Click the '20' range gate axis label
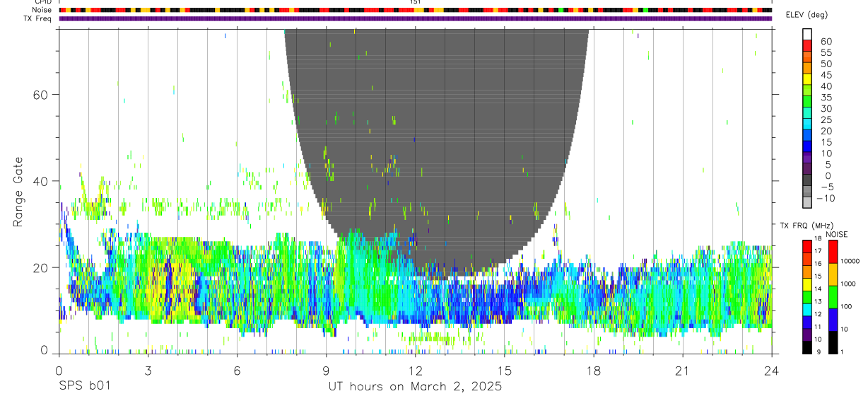Image resolution: width=868 pixels, height=401 pixels. (x=40, y=267)
